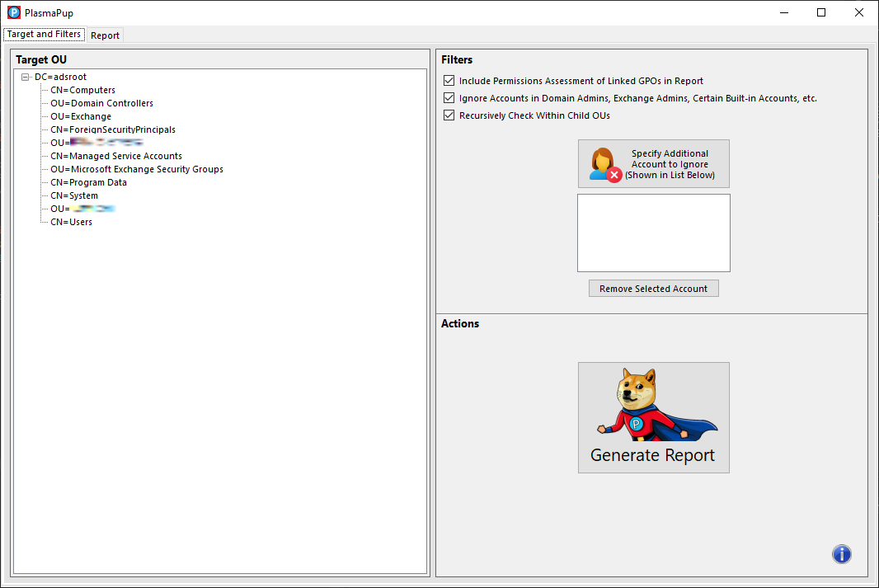Select CN=Computers in the tree
The height and width of the screenshot is (588, 879).
(83, 90)
